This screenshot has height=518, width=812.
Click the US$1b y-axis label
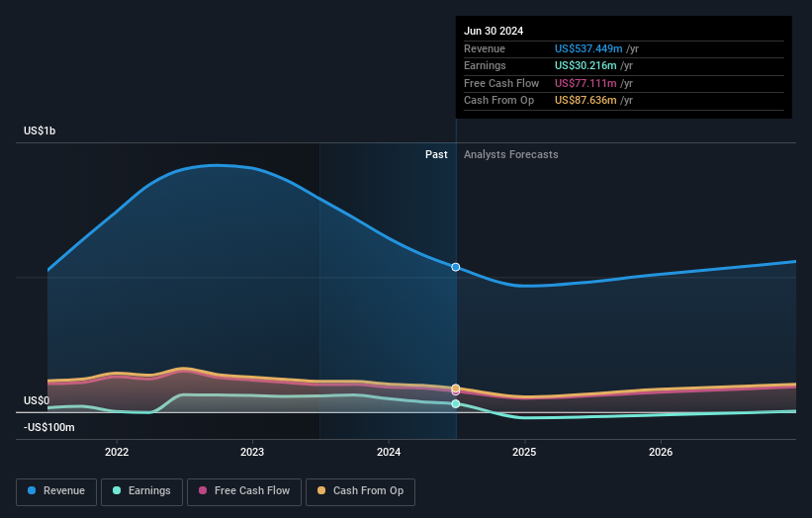40,130
